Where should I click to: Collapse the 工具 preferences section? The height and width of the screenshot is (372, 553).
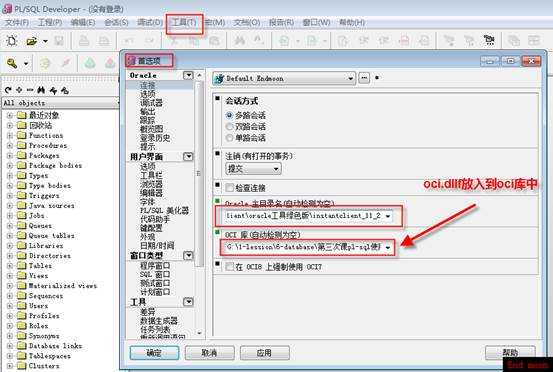(189, 302)
